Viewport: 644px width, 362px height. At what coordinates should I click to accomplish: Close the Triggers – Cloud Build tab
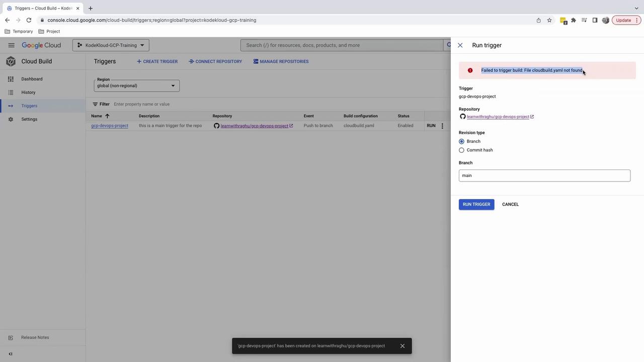(x=77, y=8)
